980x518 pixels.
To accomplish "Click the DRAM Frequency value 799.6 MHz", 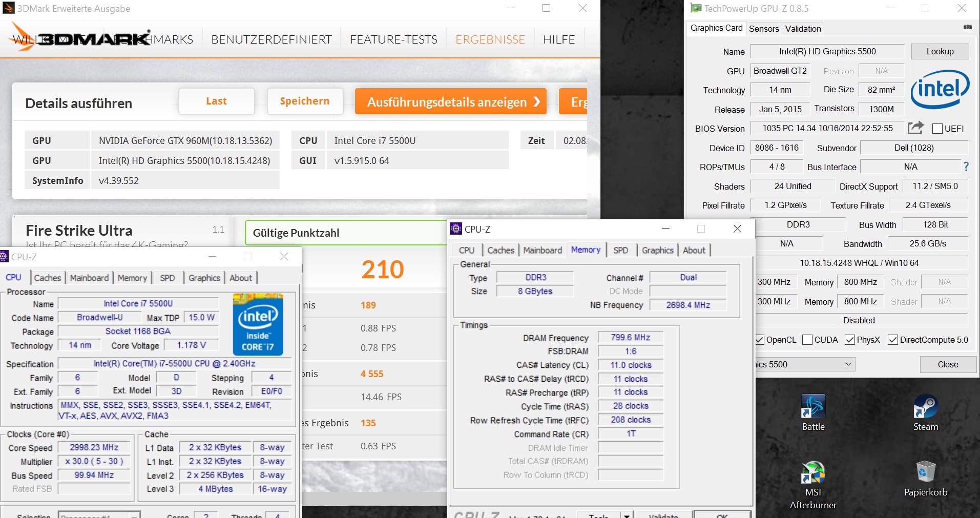I will (x=630, y=337).
